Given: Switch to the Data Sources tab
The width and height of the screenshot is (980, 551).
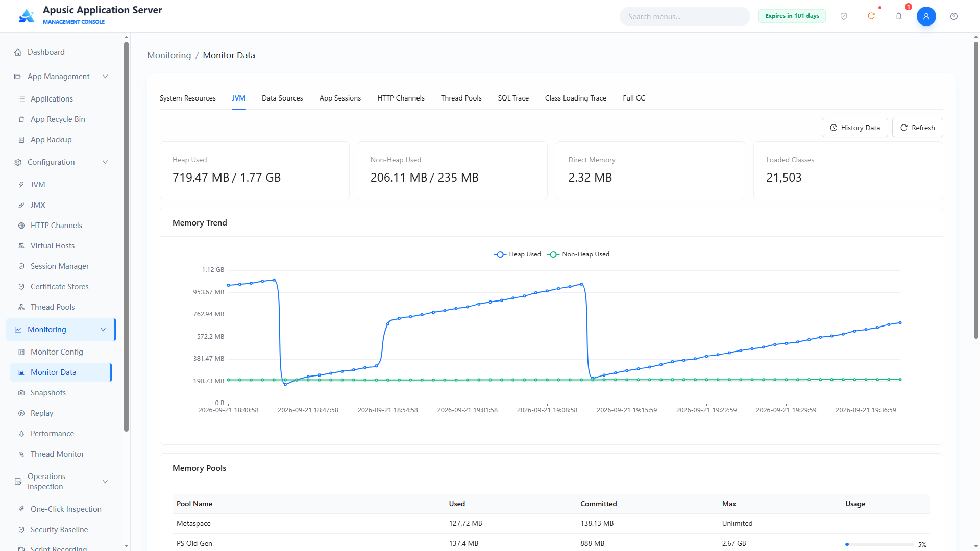Looking at the screenshot, I should 282,98.
